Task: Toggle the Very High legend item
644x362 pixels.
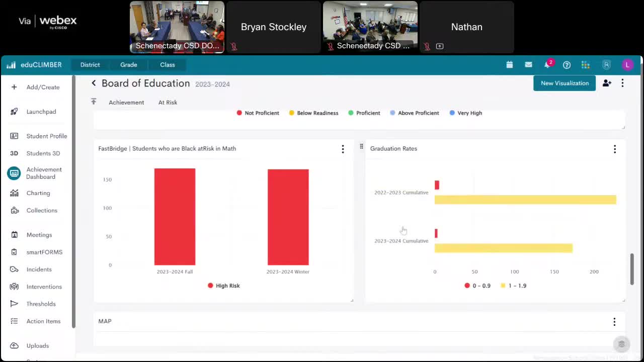Action: pyautogui.click(x=466, y=113)
